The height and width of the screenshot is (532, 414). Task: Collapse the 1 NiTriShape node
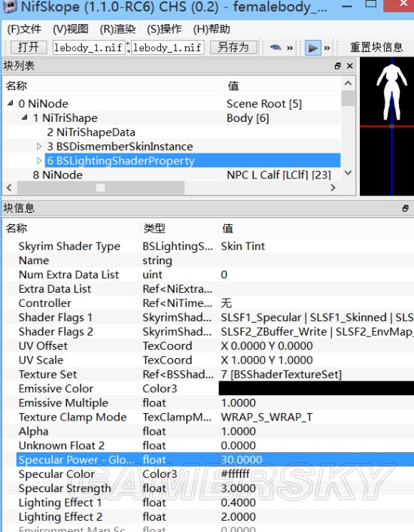tap(24, 117)
